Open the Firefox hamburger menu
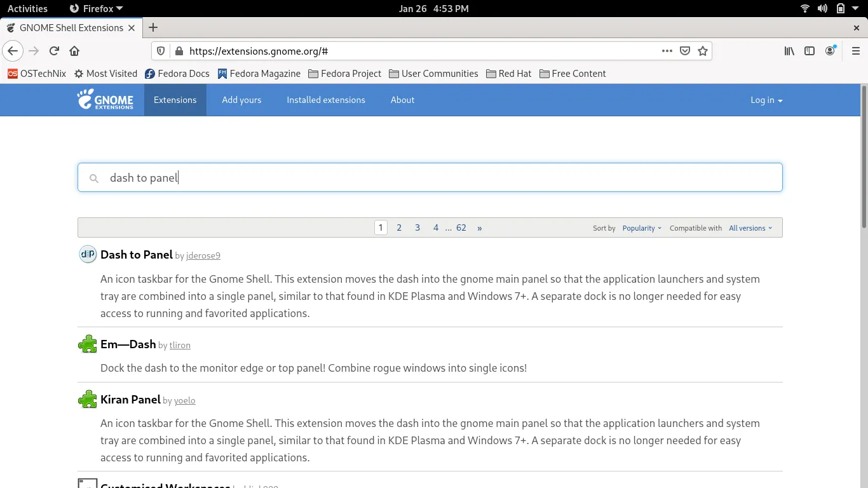 [x=855, y=51]
